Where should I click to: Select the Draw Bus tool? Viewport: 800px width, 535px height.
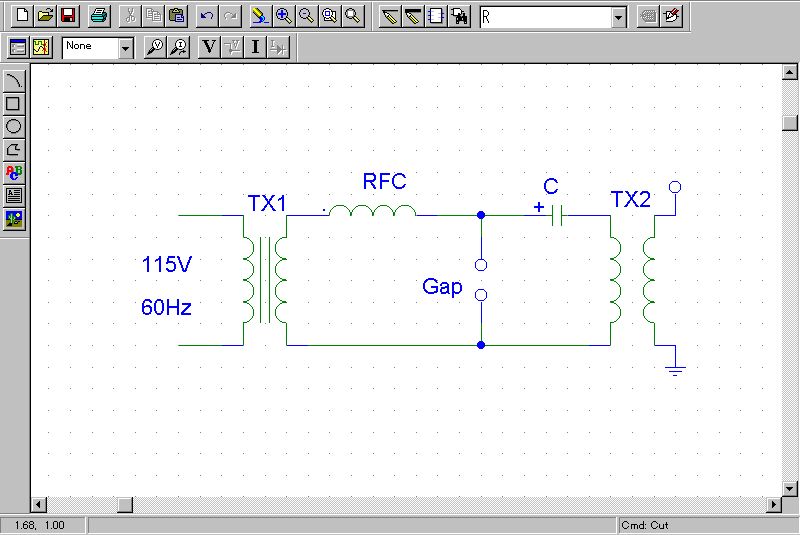pyautogui.click(x=413, y=16)
